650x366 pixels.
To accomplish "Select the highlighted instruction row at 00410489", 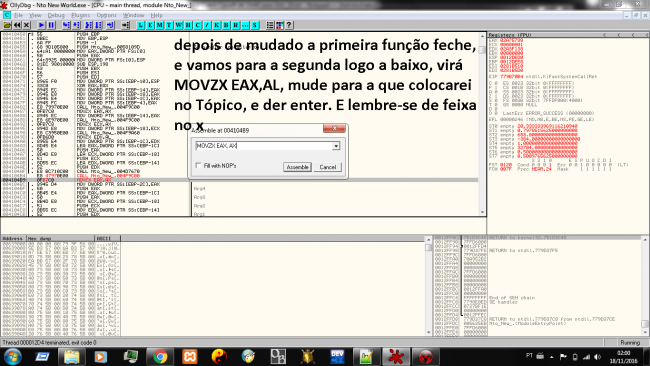I will pyautogui.click(x=240, y=180).
